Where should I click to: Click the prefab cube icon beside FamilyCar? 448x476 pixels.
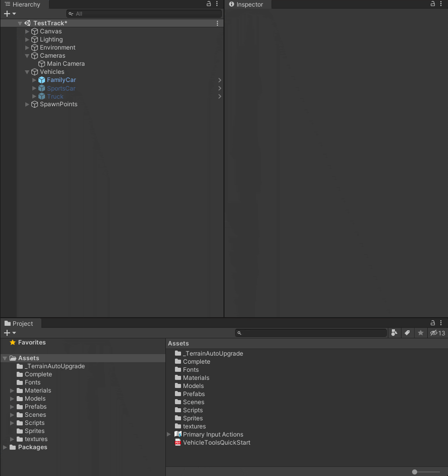pos(40,80)
